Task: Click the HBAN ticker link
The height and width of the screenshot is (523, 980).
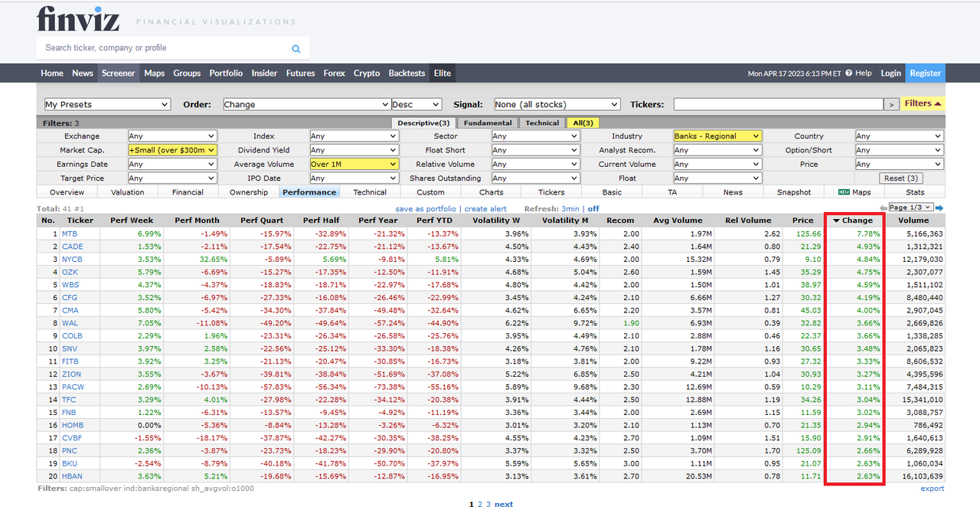Action: (72, 476)
